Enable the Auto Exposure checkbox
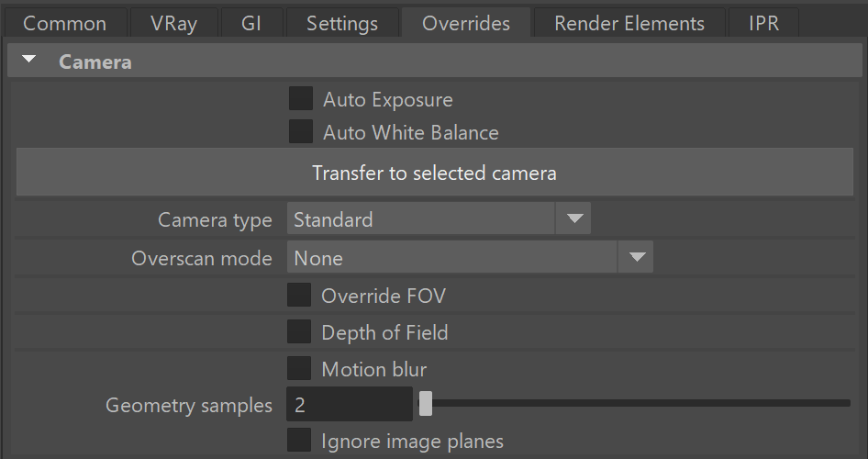 pyautogui.click(x=301, y=98)
